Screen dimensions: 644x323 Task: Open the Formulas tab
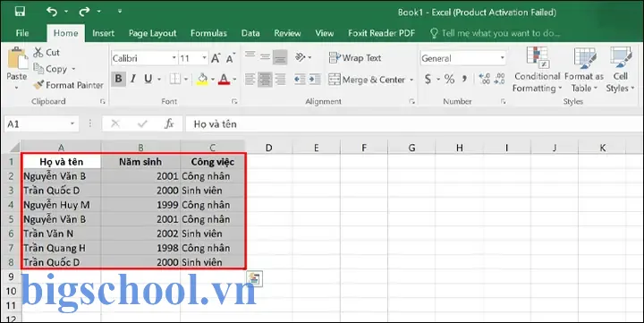208,33
